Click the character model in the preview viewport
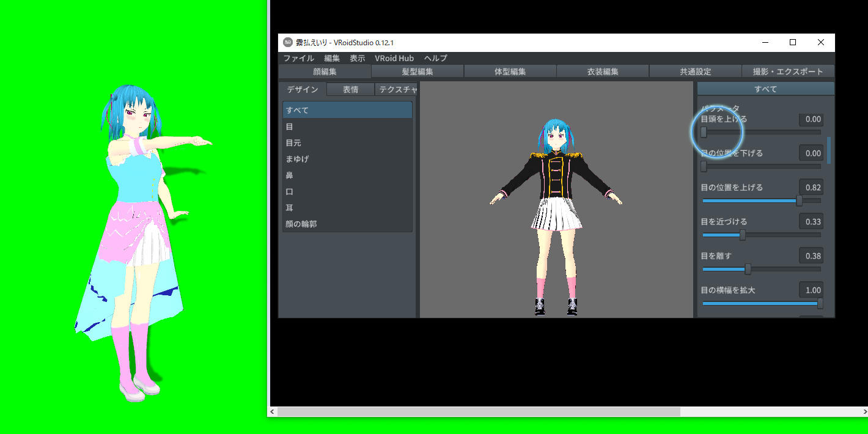868x434 pixels. (556, 217)
